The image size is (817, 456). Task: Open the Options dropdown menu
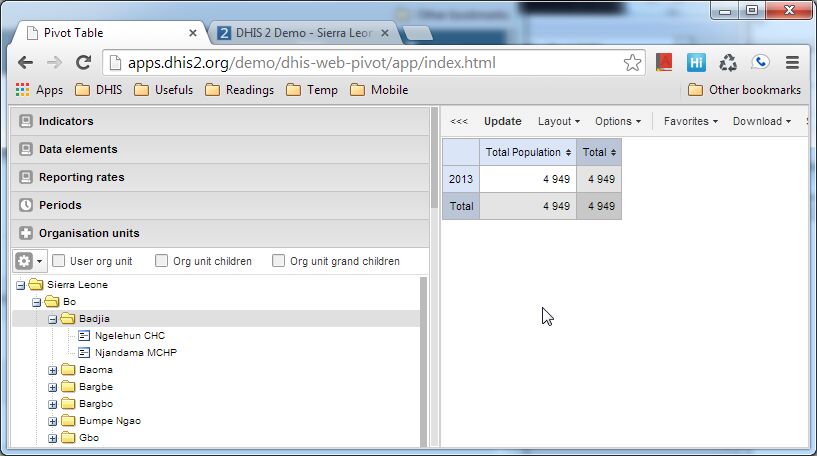(x=618, y=121)
